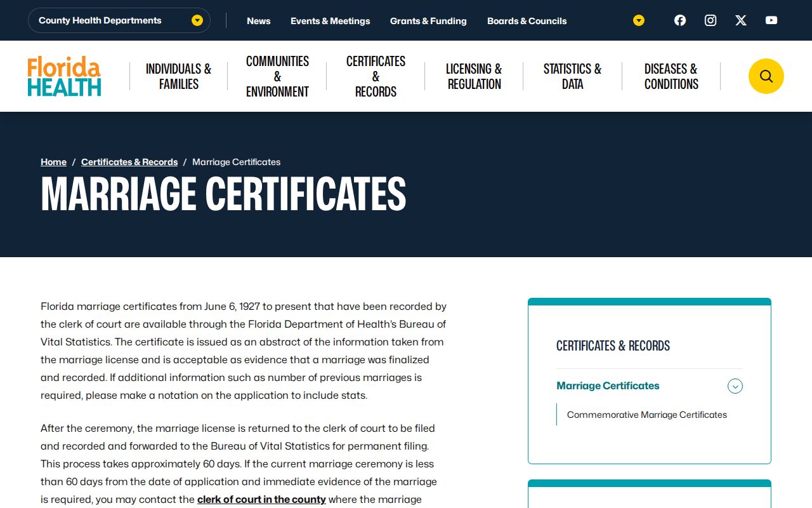Viewport: 812px width, 508px height.
Task: Open the Boards & Councils link
Action: (x=527, y=21)
